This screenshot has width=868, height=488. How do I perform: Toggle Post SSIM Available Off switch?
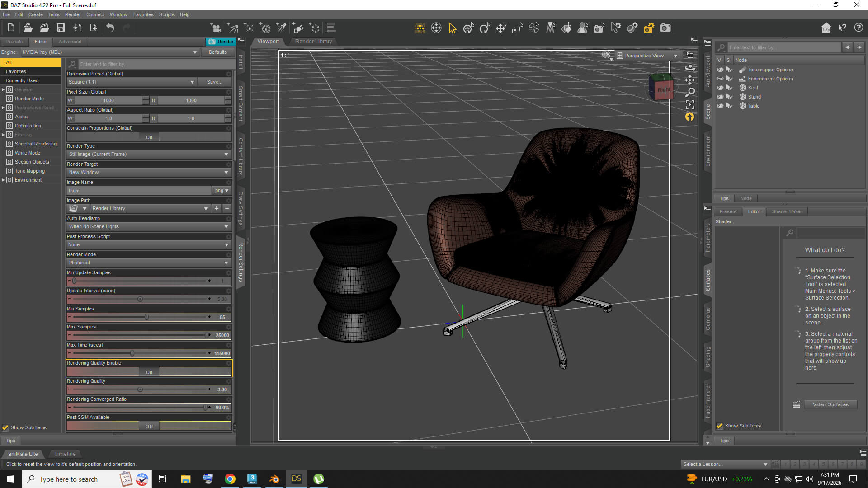149,427
